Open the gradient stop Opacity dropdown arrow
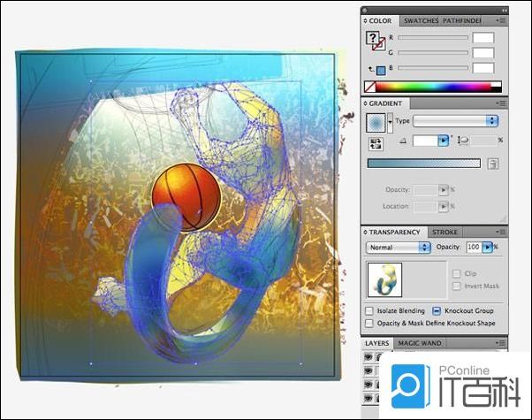Image resolution: width=532 pixels, height=420 pixels. (444, 190)
